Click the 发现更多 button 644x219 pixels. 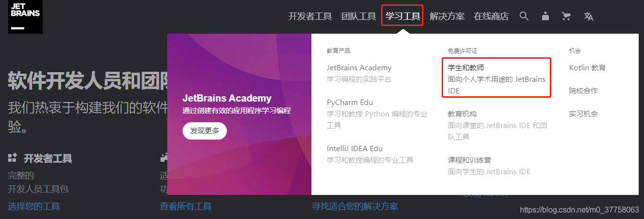click(x=205, y=131)
